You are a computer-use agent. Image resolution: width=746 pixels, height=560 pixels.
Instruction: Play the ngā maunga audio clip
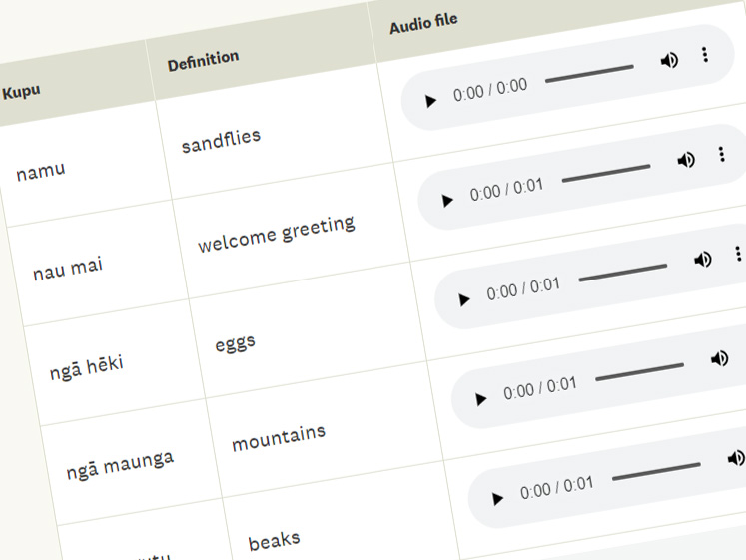(x=481, y=399)
